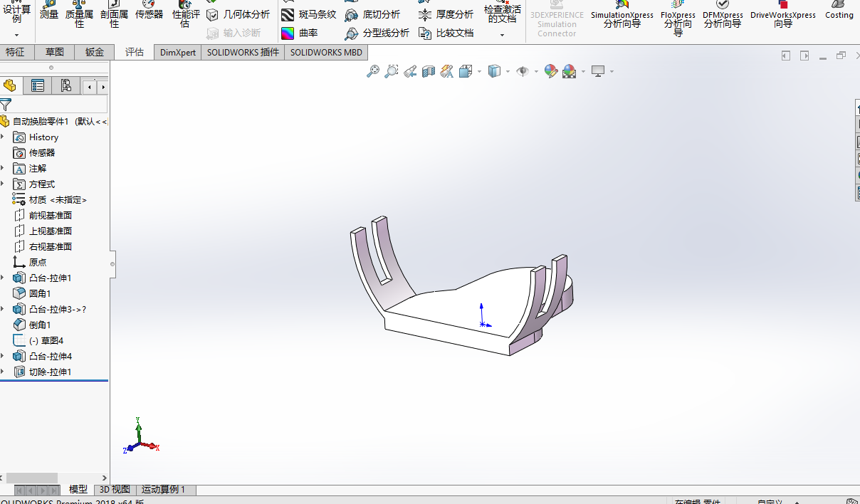
Task: Click Zoom to Fit icon
Action: 373,71
